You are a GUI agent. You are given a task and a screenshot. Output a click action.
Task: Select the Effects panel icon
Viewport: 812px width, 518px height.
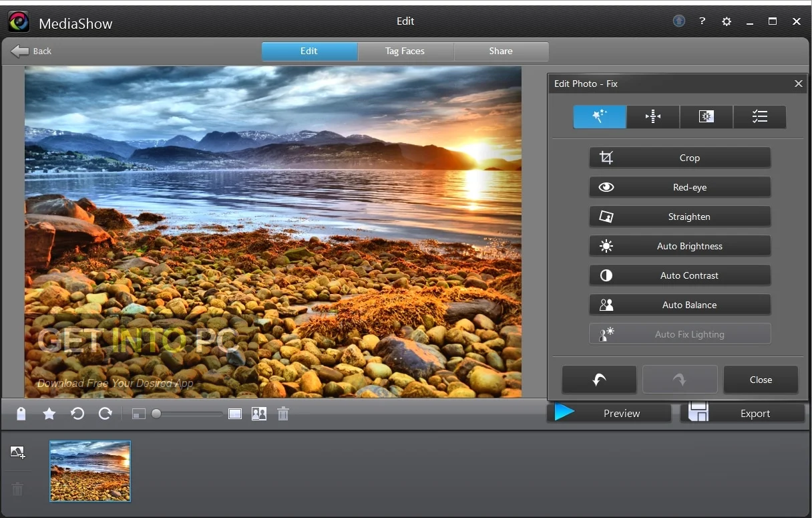[706, 116]
